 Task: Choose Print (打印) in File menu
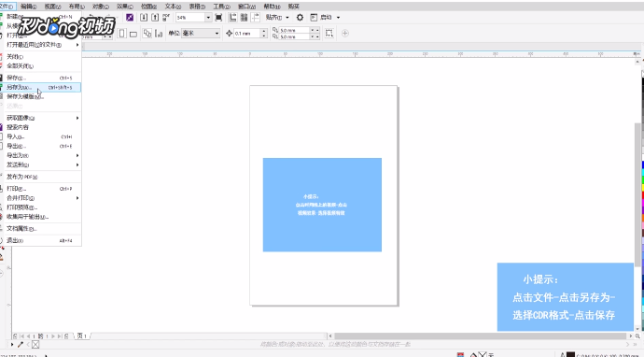coord(40,189)
